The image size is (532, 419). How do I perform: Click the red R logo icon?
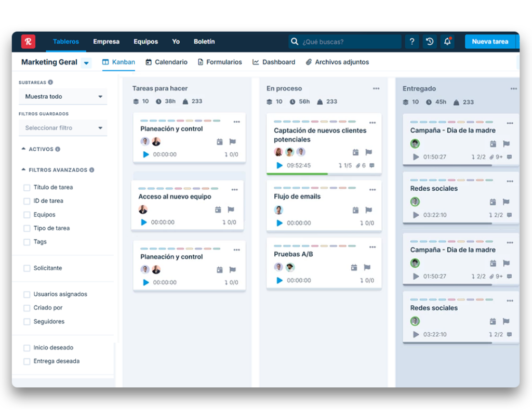[28, 42]
